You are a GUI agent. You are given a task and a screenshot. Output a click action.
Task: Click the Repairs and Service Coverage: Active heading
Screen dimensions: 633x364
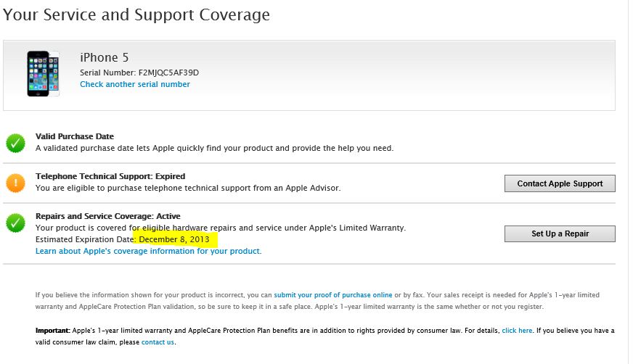pos(108,216)
